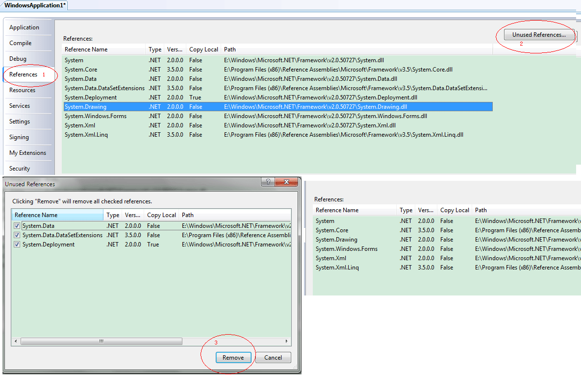Select System.Data row name in dialog
The width and height of the screenshot is (581, 392).
38,226
